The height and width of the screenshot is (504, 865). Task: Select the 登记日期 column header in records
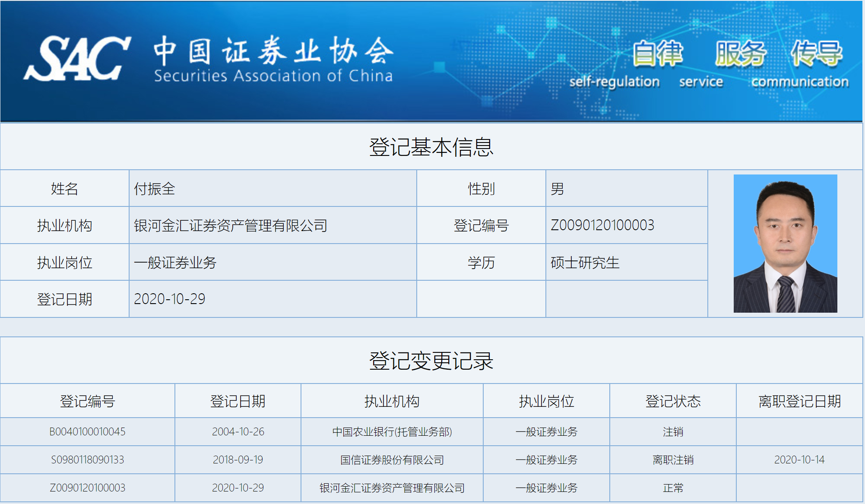[x=238, y=401]
